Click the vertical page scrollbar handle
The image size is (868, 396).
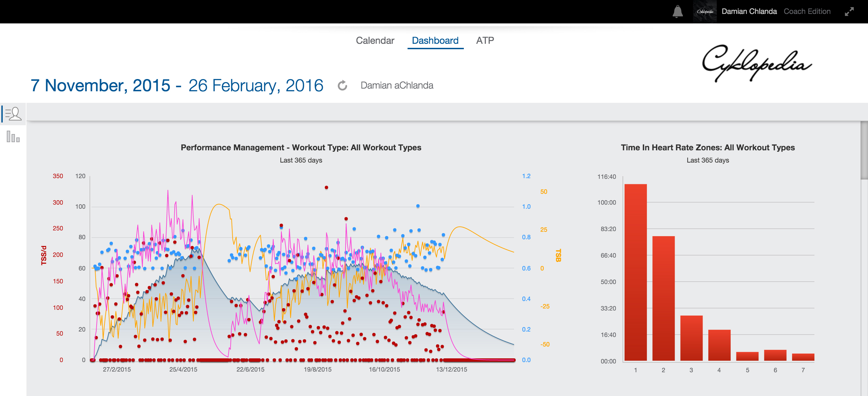click(x=864, y=151)
